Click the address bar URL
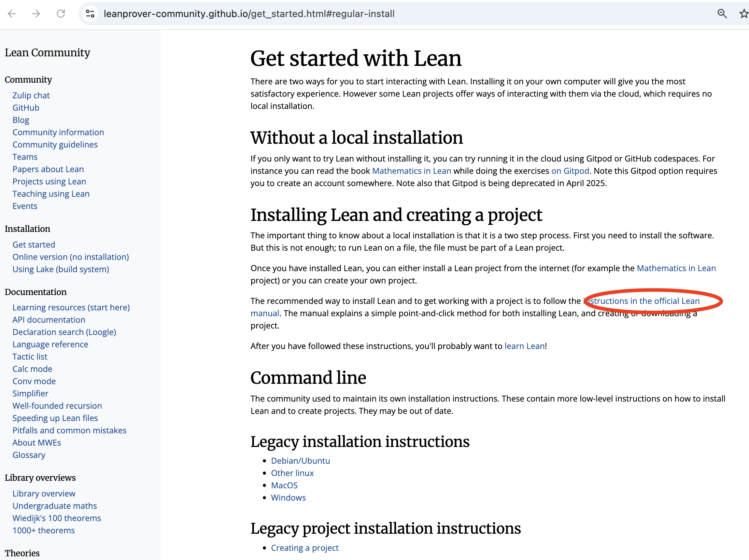 249,14
